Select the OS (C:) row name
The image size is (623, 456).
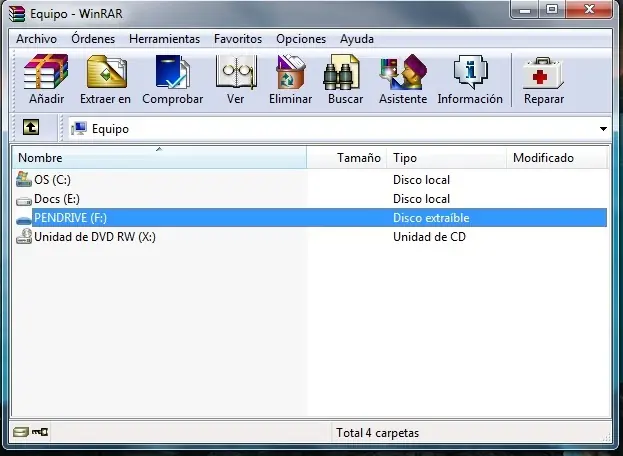tap(52, 180)
